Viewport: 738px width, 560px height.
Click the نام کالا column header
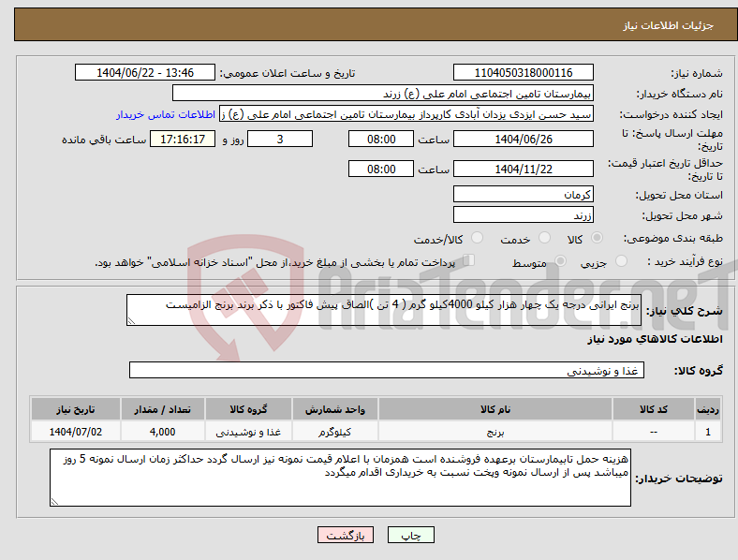coord(495,409)
